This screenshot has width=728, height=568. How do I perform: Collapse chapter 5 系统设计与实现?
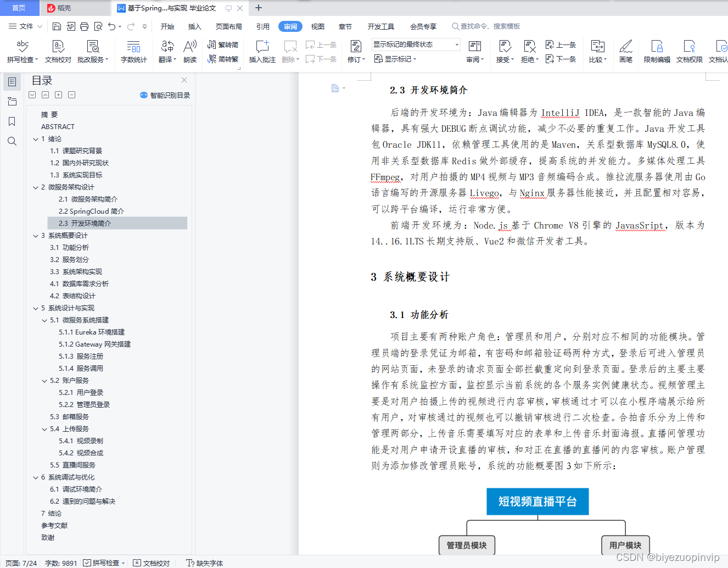click(x=36, y=308)
